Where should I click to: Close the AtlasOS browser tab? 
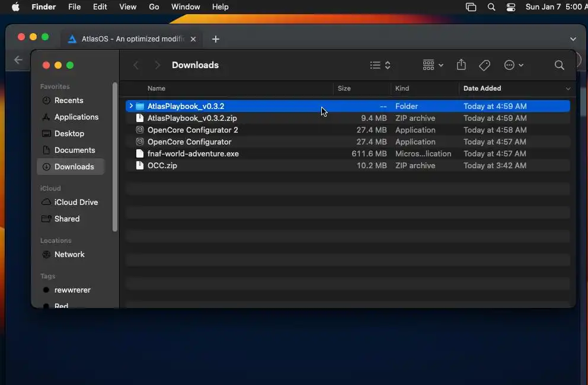coord(193,39)
